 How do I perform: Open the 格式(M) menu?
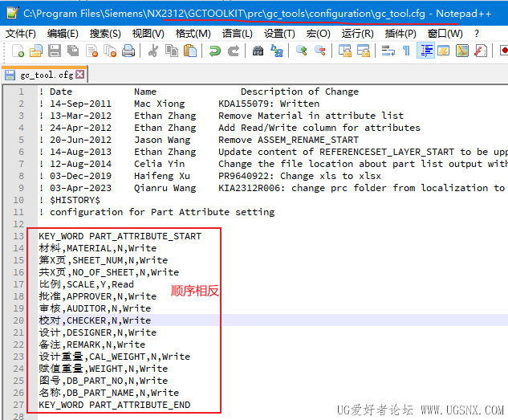point(193,34)
